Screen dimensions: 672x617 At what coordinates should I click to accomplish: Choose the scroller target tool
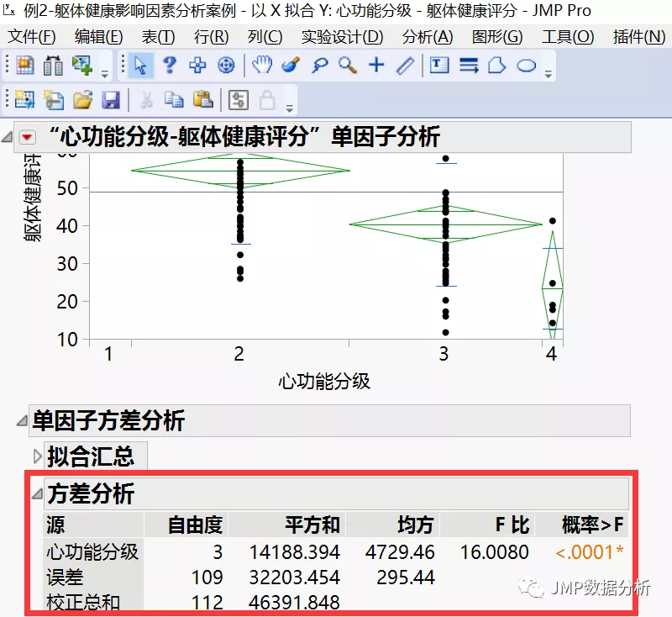pyautogui.click(x=226, y=66)
